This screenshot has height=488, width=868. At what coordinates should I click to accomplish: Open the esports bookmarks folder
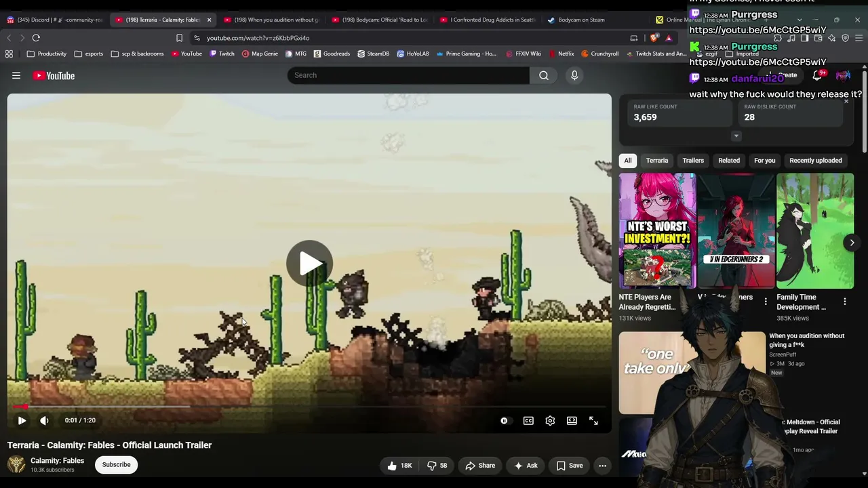point(89,54)
